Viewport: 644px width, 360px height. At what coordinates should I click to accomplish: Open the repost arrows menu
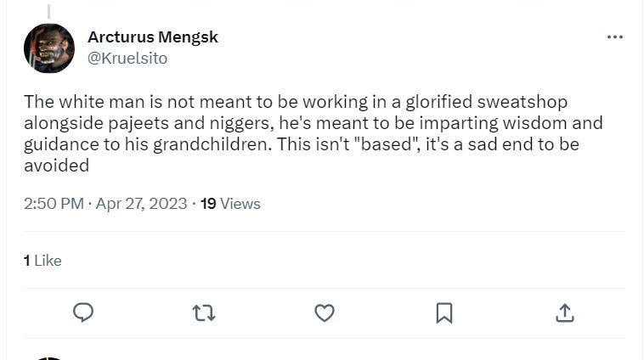(x=204, y=312)
